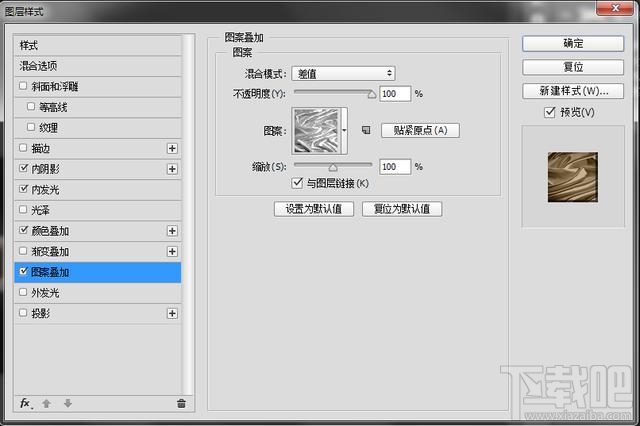Move effect down with the down arrow icon
The image size is (640, 426).
68,404
